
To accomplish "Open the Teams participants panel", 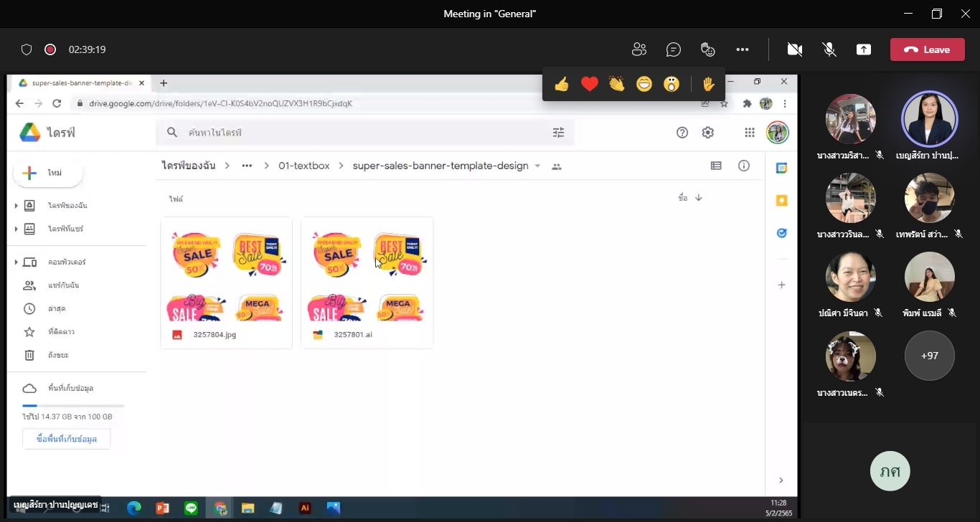I will pos(639,49).
